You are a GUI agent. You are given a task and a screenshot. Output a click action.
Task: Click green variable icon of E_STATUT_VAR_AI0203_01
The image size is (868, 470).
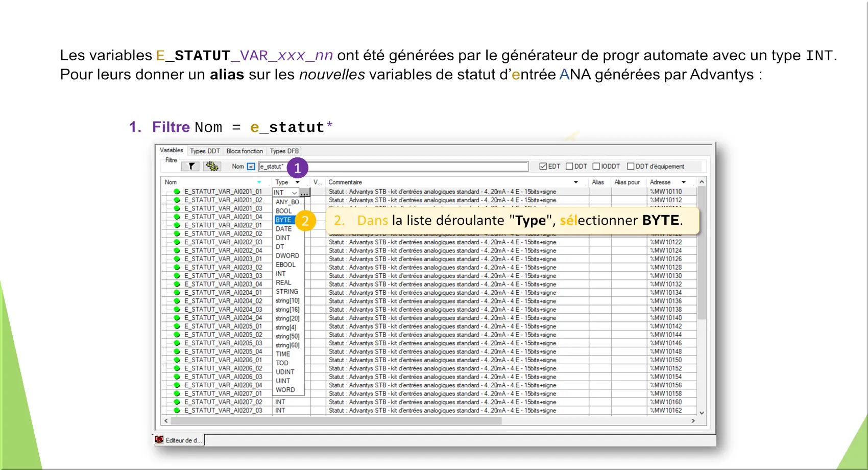[177, 259]
